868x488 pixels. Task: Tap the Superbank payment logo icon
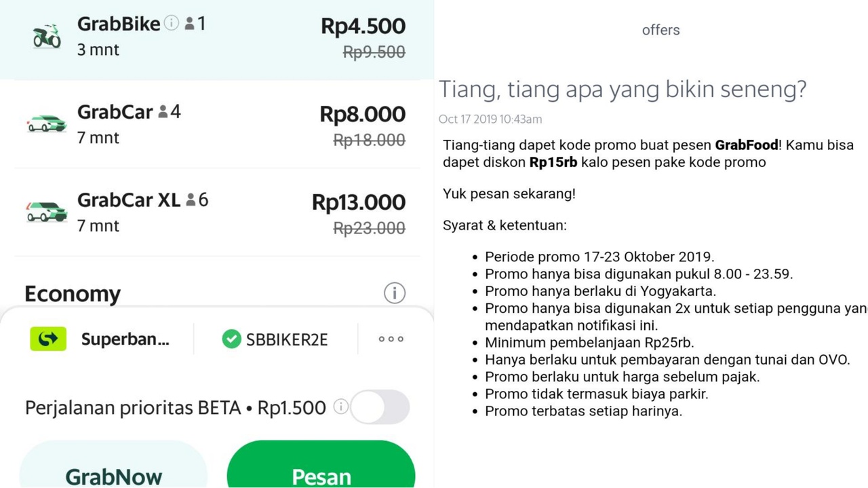coord(48,339)
